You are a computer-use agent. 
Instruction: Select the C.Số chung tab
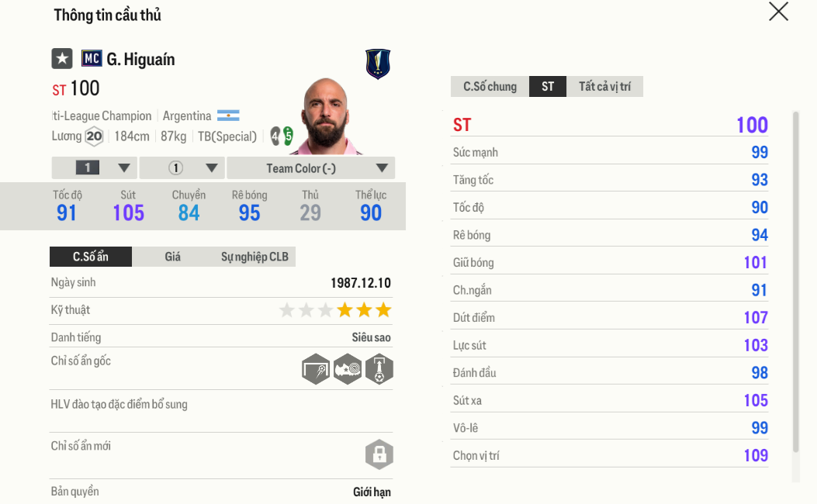[490, 87]
